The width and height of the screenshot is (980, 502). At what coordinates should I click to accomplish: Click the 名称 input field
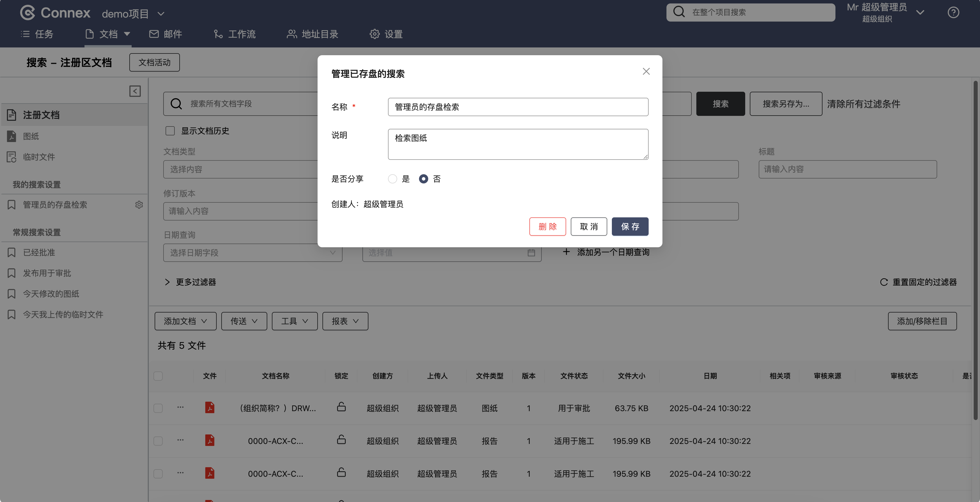[518, 107]
